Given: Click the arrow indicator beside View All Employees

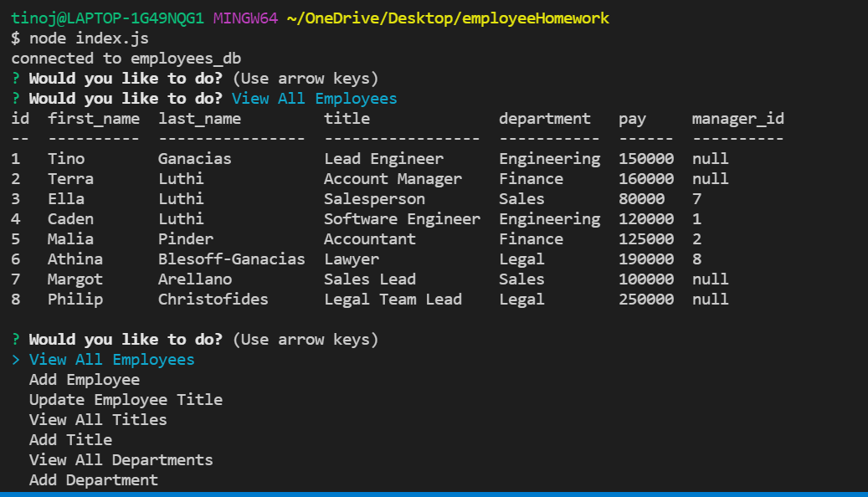Looking at the screenshot, I should point(15,359).
